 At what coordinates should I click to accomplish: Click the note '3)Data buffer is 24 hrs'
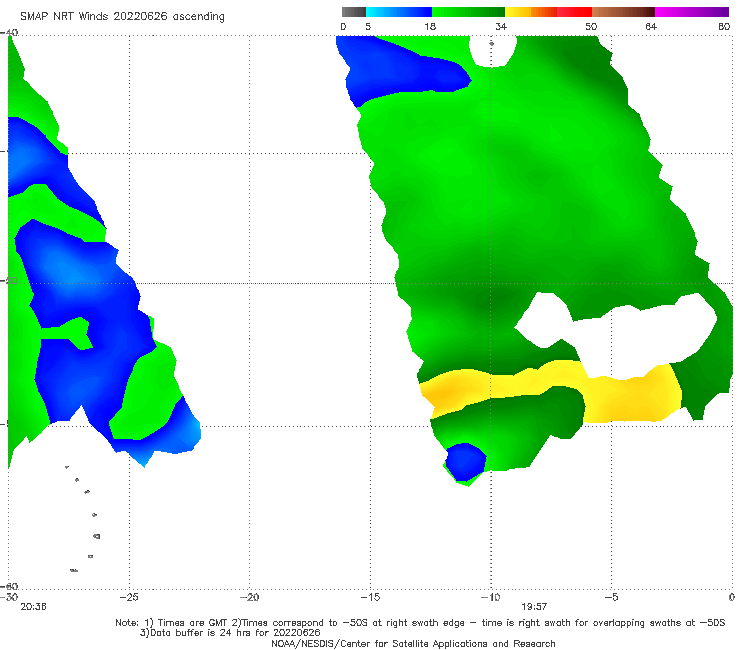click(230, 633)
